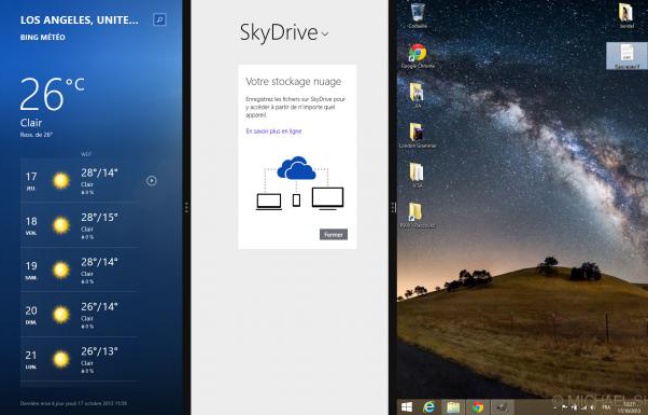Click the FRA language indicator
This screenshot has width=648, height=415.
pyautogui.click(x=607, y=408)
